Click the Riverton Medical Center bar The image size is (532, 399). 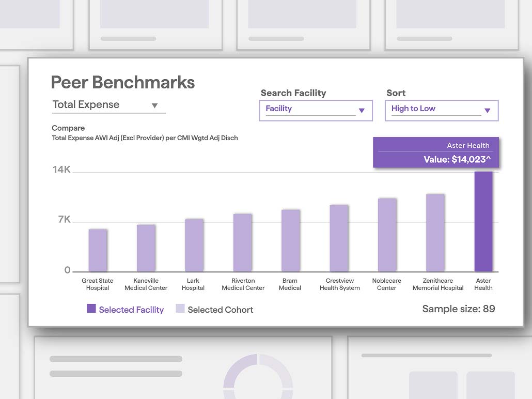pos(243,243)
